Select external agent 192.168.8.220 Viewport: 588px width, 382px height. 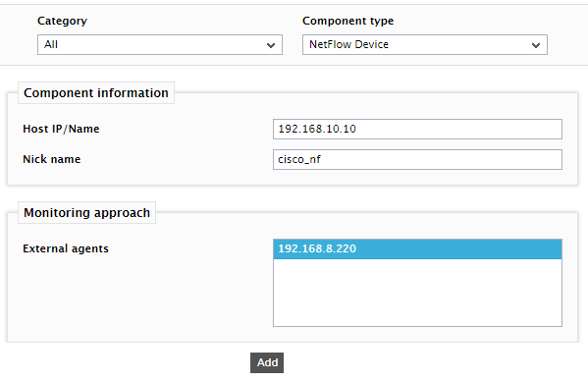click(417, 248)
